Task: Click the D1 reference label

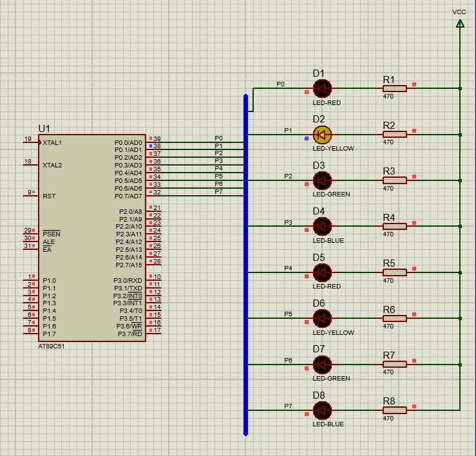Action: (x=318, y=73)
